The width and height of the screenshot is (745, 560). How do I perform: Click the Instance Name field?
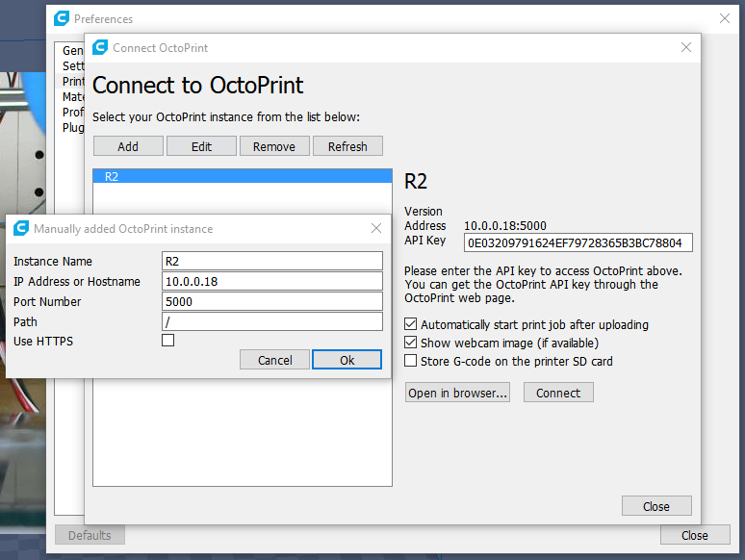tap(272, 262)
